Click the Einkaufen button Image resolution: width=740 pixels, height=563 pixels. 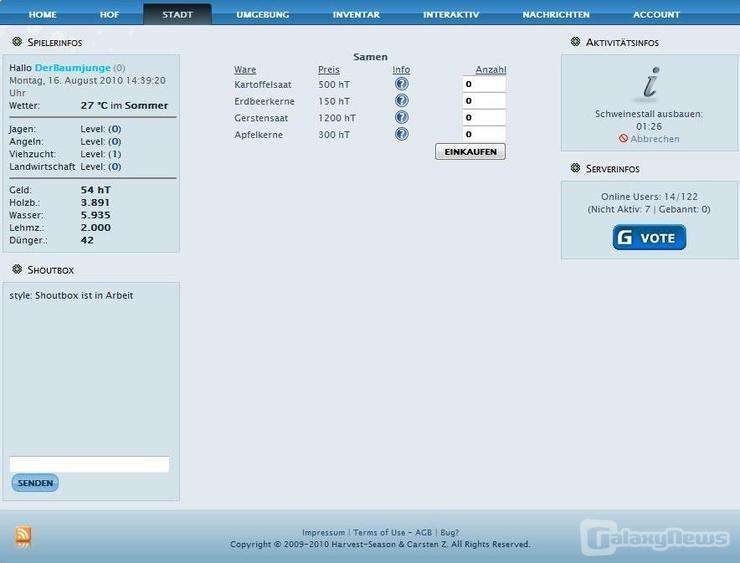pyautogui.click(x=470, y=152)
